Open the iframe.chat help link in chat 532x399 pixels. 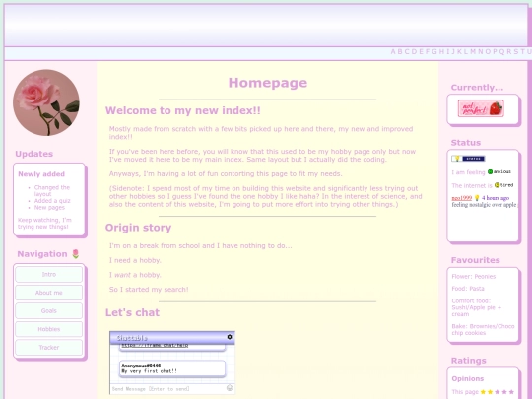tap(155, 345)
